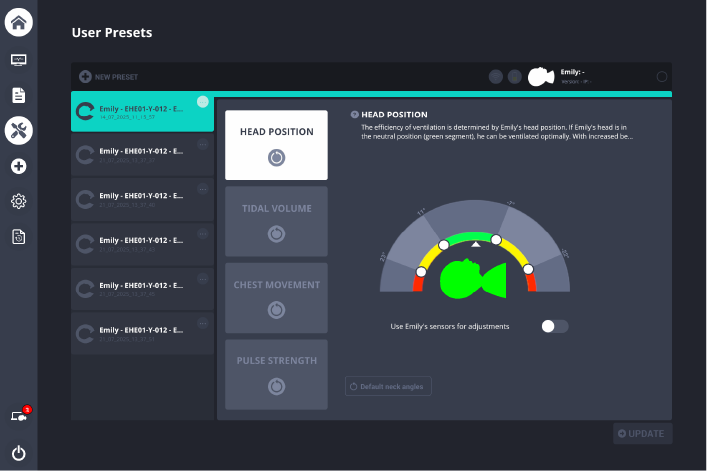Open device notifications icon with red badge

pyautogui.click(x=18, y=416)
